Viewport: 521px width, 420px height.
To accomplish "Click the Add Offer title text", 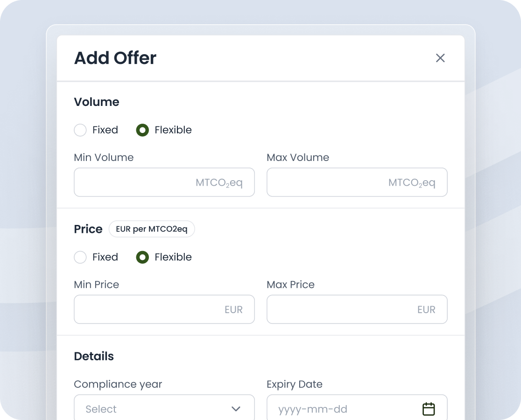I will click(115, 58).
